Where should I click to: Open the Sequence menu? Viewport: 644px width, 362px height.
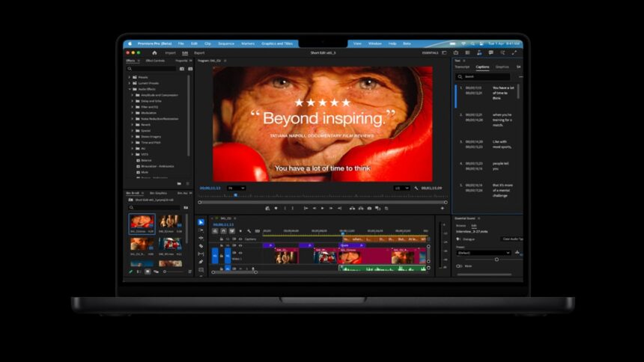point(226,43)
